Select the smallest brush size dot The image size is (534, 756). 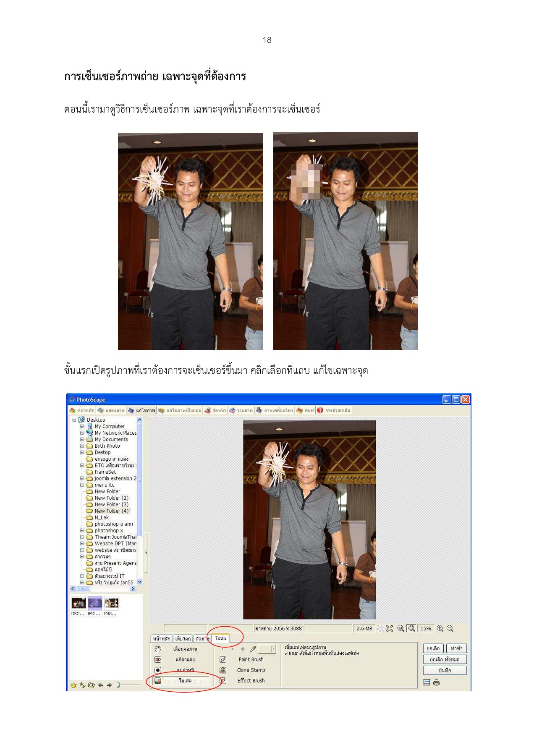click(222, 649)
